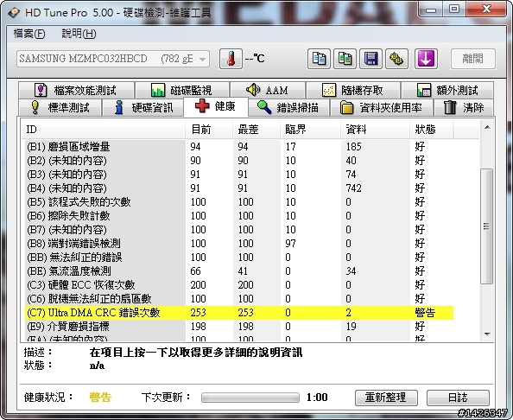The height and width of the screenshot is (420, 513).
Task: Select the (B7) (未知的內容) row
Action: point(239,230)
